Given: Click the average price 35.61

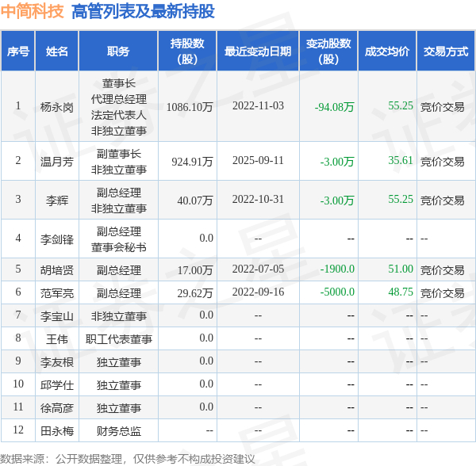Looking at the screenshot, I should click(401, 160).
